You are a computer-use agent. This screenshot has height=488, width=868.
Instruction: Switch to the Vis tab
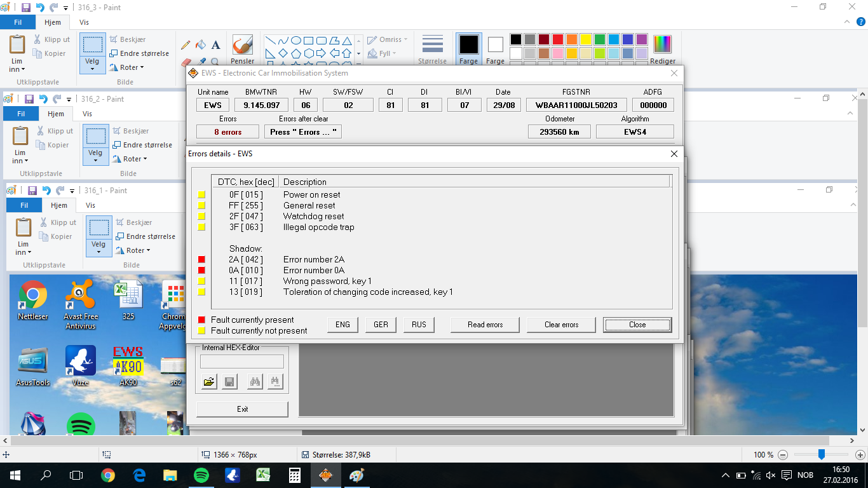[85, 22]
